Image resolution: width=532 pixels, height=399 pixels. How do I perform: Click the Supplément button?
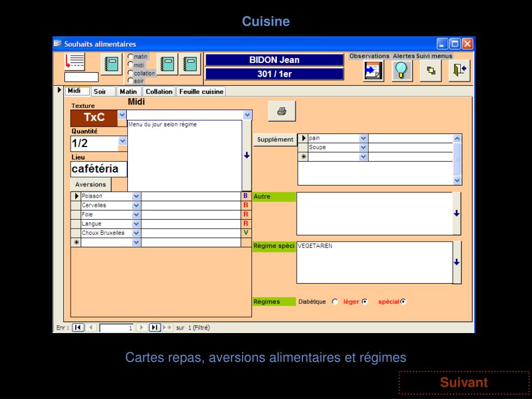tap(275, 139)
